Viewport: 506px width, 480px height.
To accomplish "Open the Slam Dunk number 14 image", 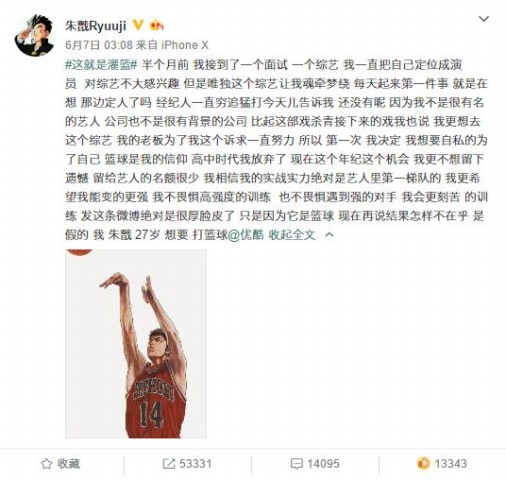I will [x=136, y=343].
